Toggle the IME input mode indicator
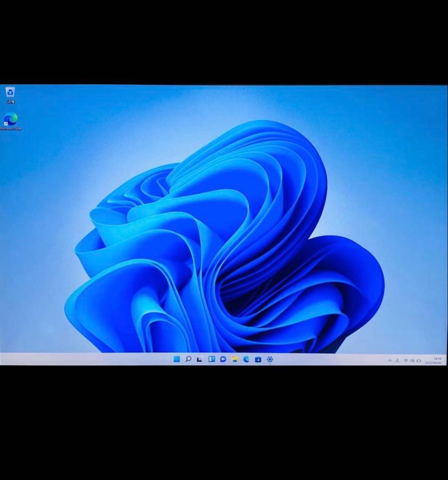The width and height of the screenshot is (448, 480). click(397, 360)
